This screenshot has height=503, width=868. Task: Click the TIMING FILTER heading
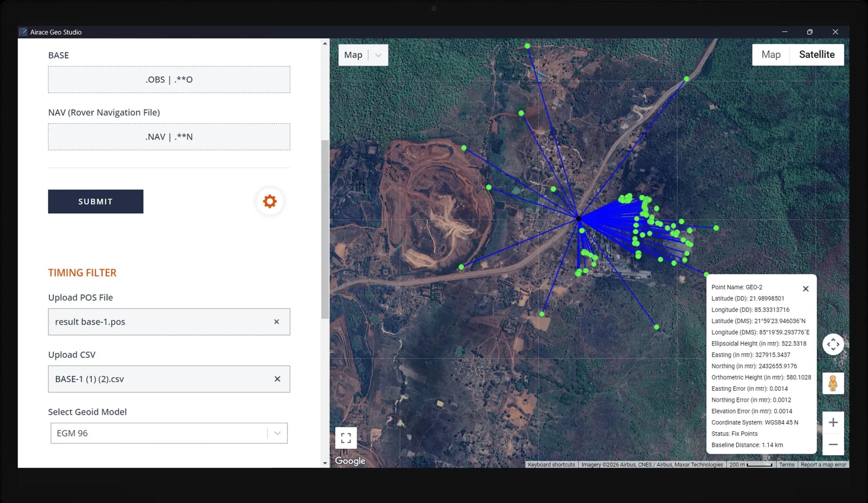click(82, 273)
